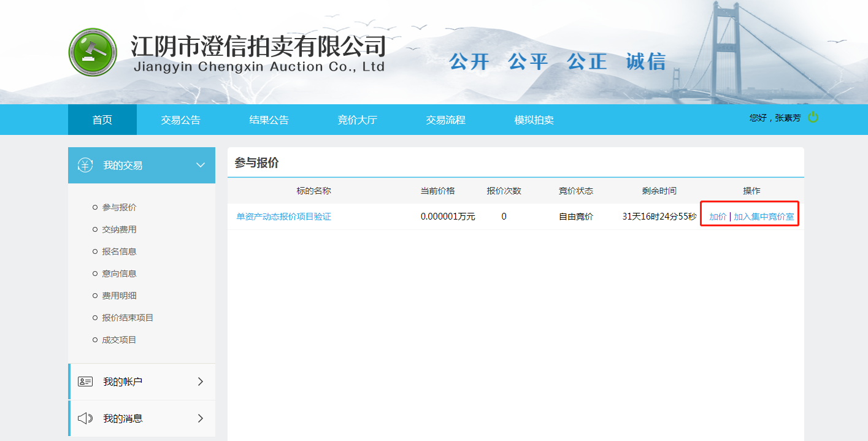Screen dimensions: 868x441
Task: Open 报价结束项目 in the sidebar
Action: pyautogui.click(x=128, y=318)
